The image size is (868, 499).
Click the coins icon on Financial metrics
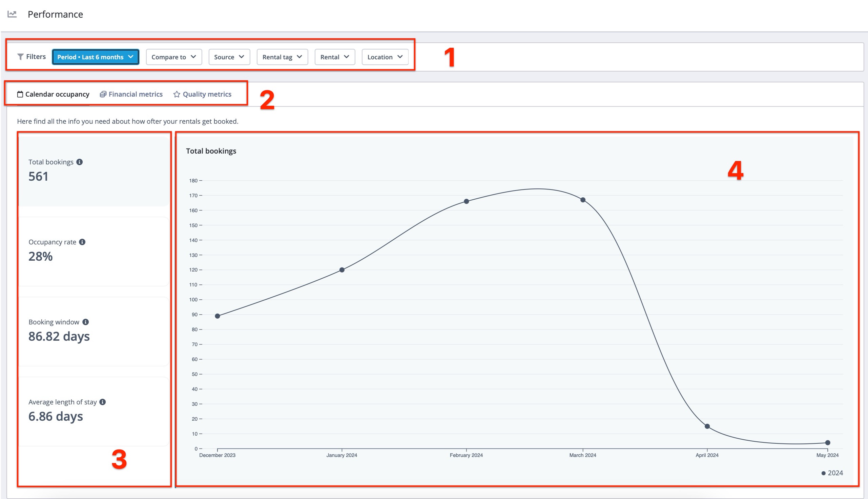(103, 94)
